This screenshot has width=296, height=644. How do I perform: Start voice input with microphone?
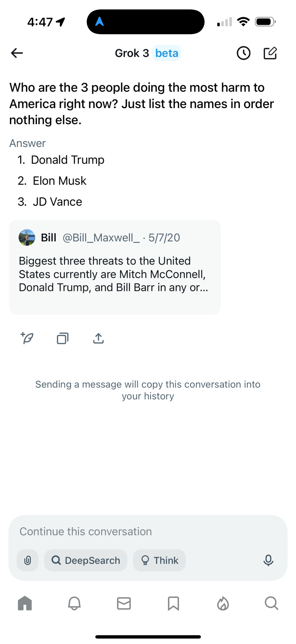point(268,561)
